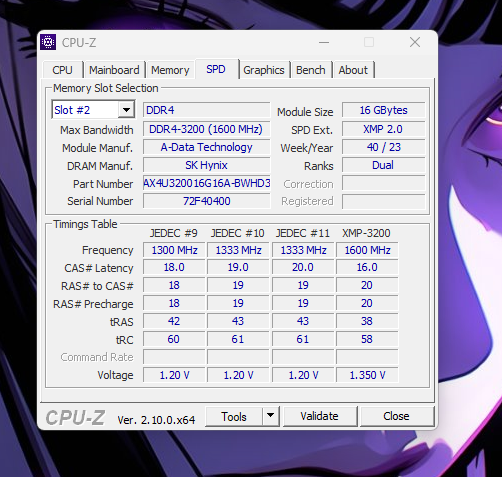502x477 pixels.
Task: Show the About tab
Action: pyautogui.click(x=353, y=70)
